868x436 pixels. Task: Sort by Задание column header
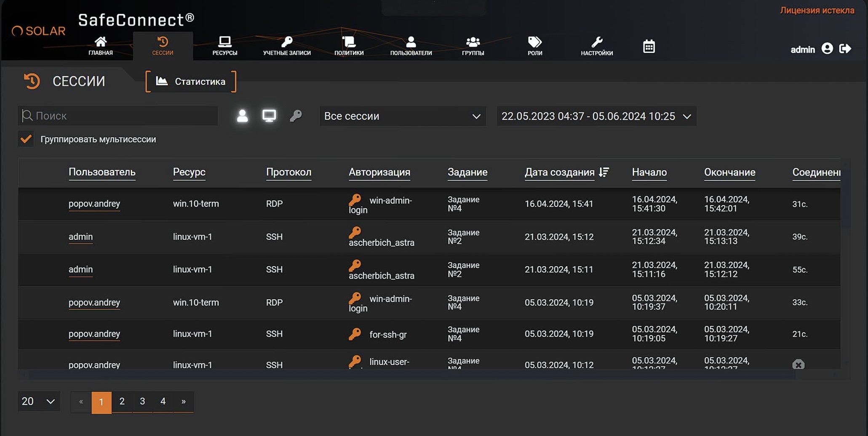click(x=467, y=172)
